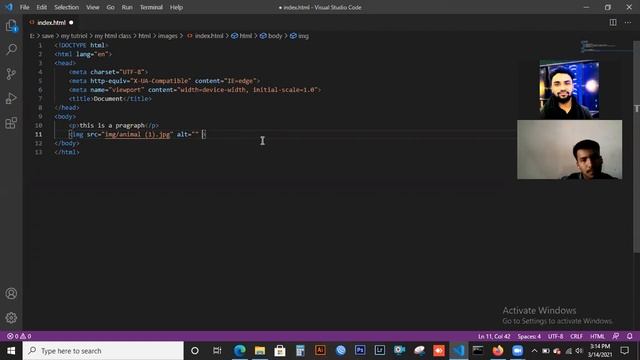Change the HTML language mode
640x360 pixels.
(598, 336)
